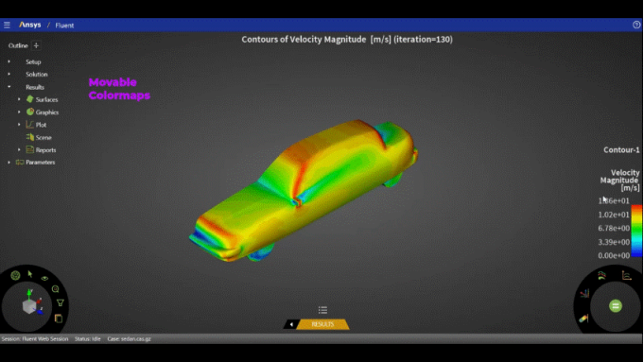Click the Velocity Magnitude legend title
Image resolution: width=644 pixels, height=362 pixels.
pyautogui.click(x=619, y=181)
